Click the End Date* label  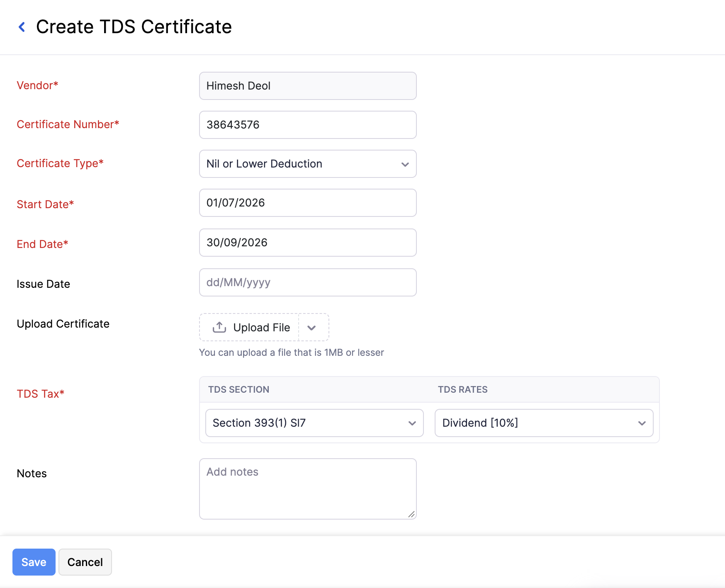pyautogui.click(x=42, y=244)
